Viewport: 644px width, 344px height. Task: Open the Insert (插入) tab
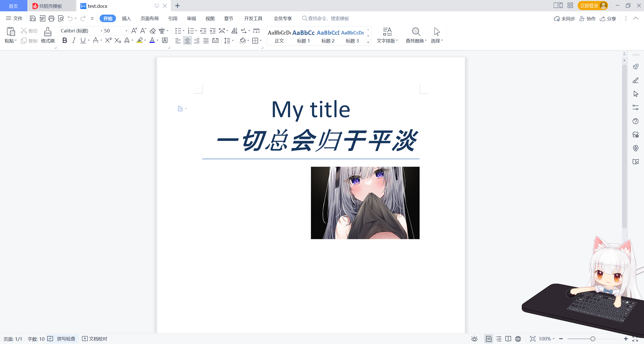(x=126, y=18)
